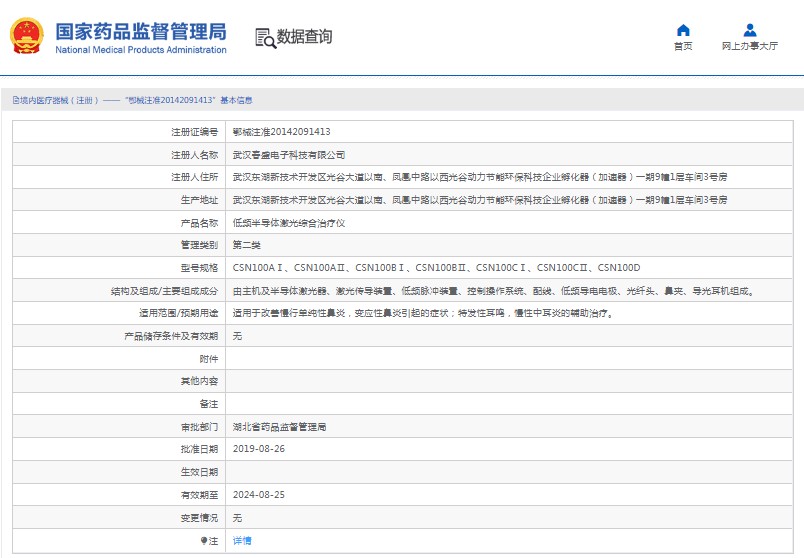
Task: Open the 详情 details link
Action: 242,541
